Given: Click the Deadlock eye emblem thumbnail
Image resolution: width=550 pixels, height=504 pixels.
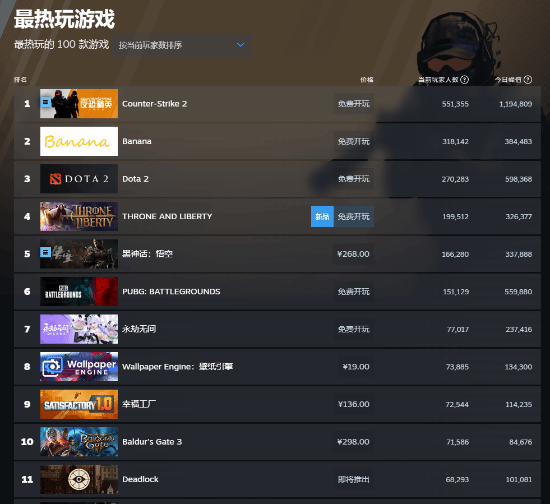Looking at the screenshot, I should (79, 479).
